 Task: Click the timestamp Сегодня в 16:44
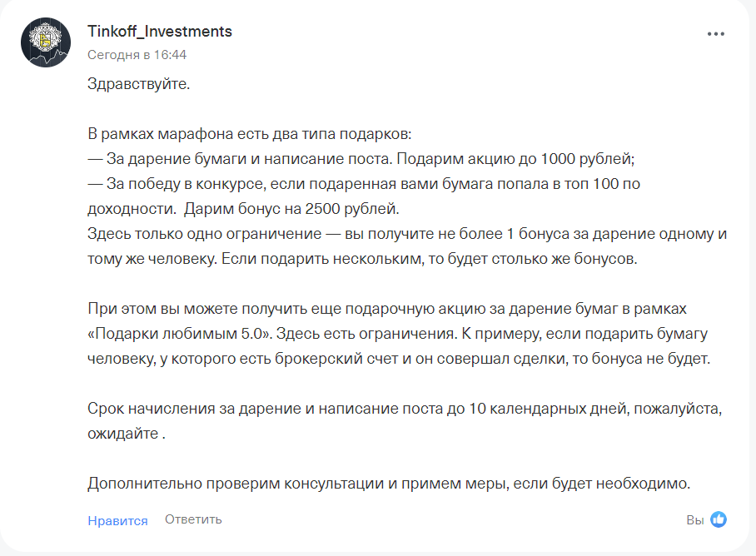pos(137,55)
